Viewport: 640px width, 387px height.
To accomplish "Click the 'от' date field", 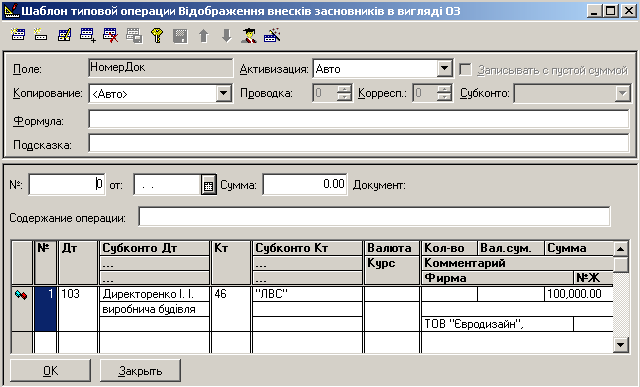I will [167, 185].
